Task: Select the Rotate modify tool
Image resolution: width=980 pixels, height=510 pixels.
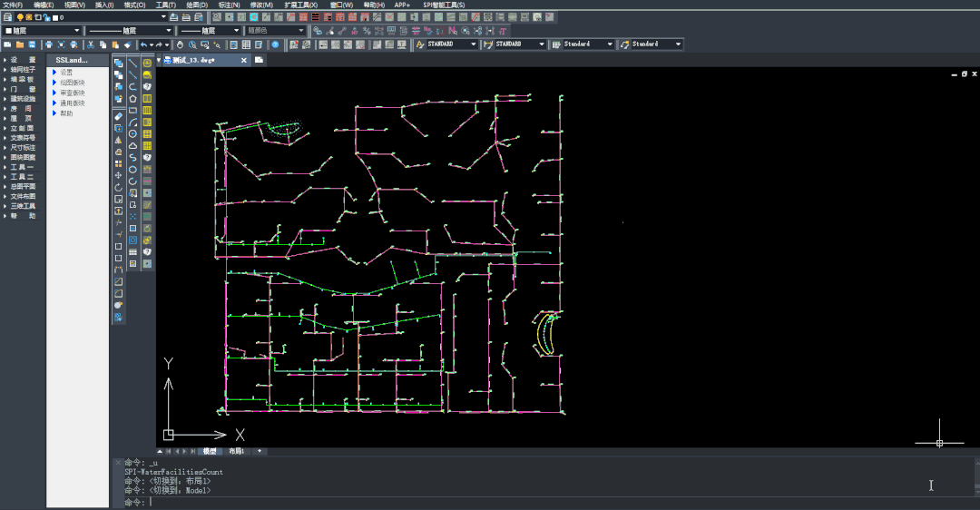Action: (x=118, y=188)
